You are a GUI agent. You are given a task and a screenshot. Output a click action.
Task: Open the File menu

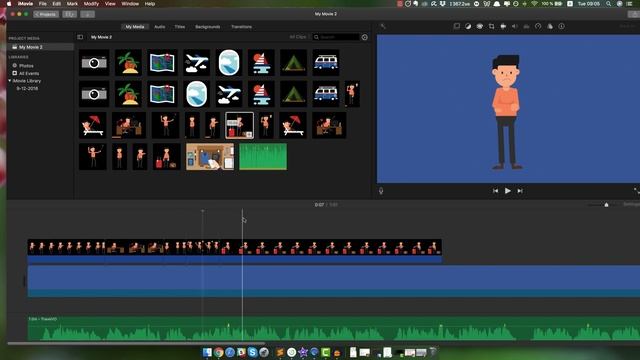42,4
